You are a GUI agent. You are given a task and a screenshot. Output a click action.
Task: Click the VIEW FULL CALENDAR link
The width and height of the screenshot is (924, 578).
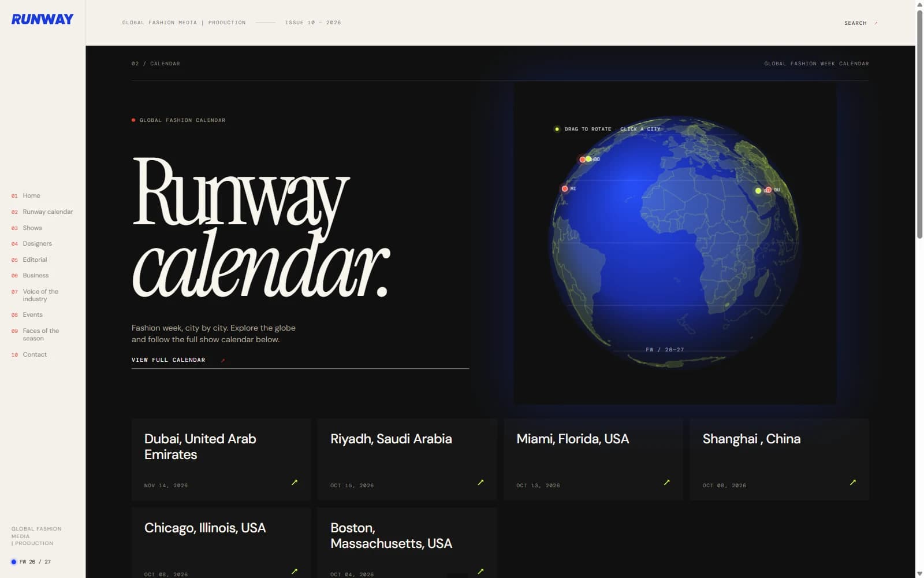point(168,360)
